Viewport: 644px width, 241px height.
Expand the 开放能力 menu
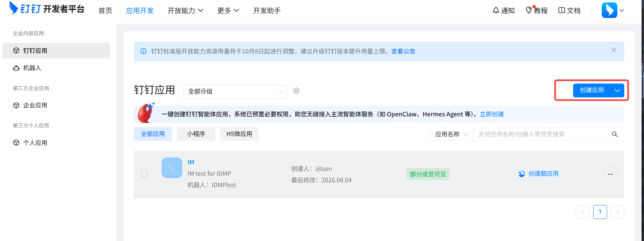[185, 11]
